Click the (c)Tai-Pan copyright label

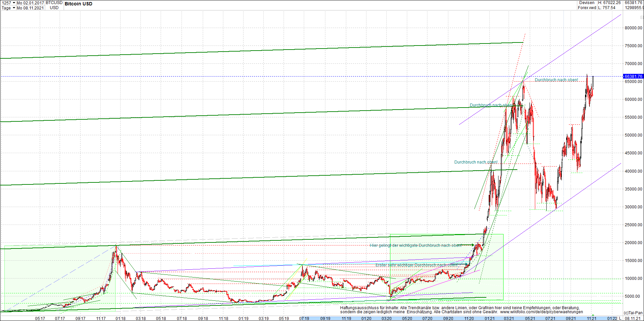(633, 313)
